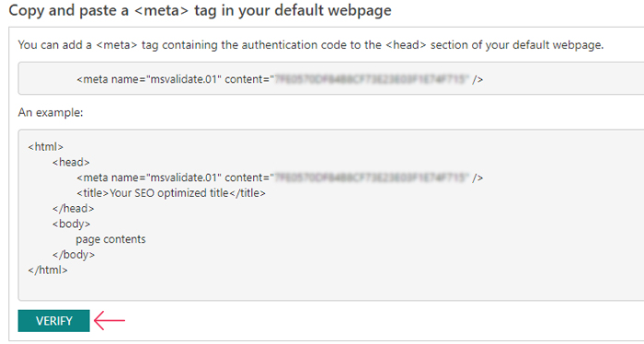This screenshot has width=644, height=344.
Task: Click the meta tag line inside example head
Action: [x=280, y=178]
